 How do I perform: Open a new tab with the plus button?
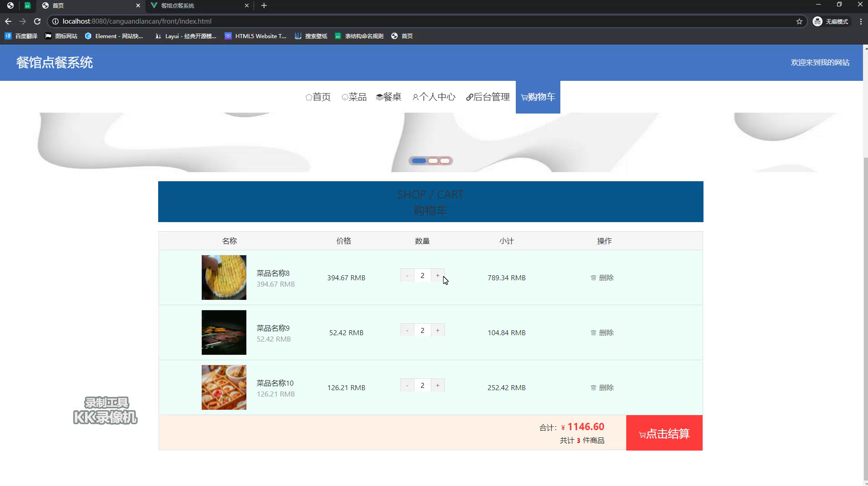264,5
